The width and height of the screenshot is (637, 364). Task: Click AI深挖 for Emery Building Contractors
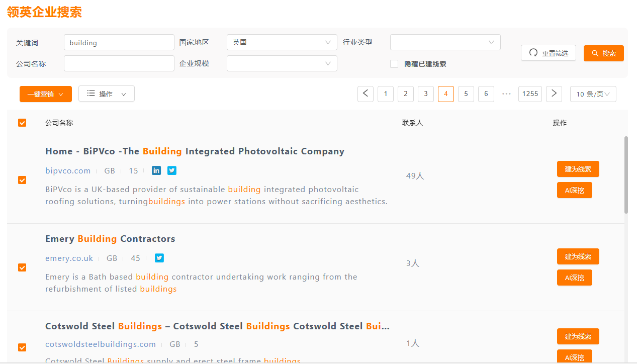[575, 278]
